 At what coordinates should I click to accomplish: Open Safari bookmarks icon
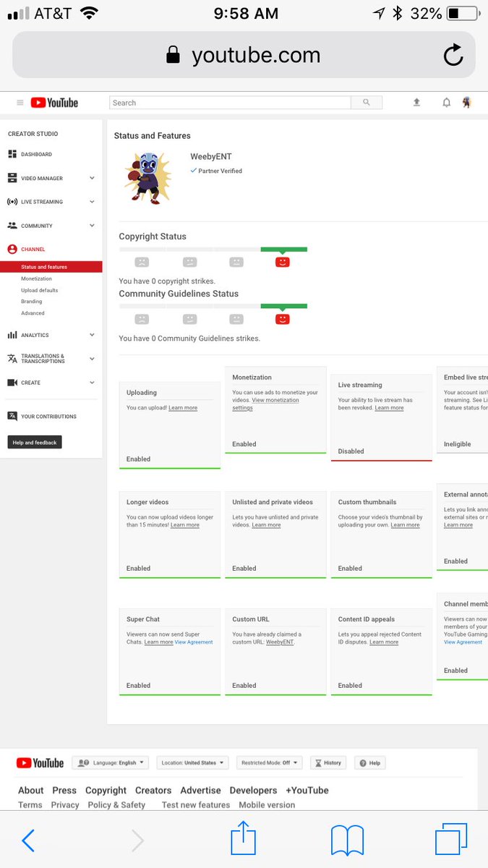347,841
